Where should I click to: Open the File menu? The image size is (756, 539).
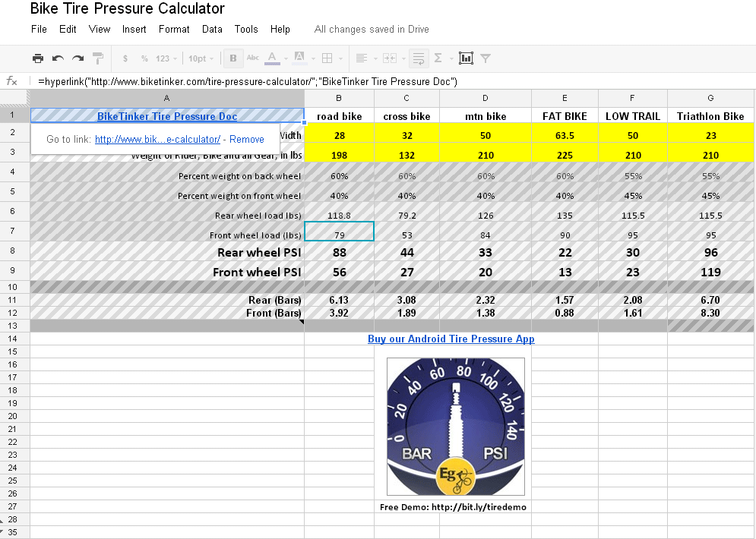[39, 30]
